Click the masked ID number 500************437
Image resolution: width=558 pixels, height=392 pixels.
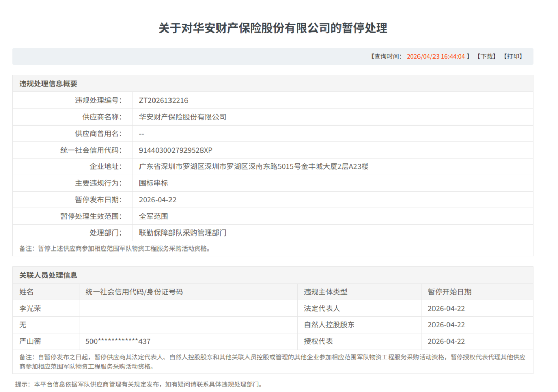pyautogui.click(x=118, y=341)
